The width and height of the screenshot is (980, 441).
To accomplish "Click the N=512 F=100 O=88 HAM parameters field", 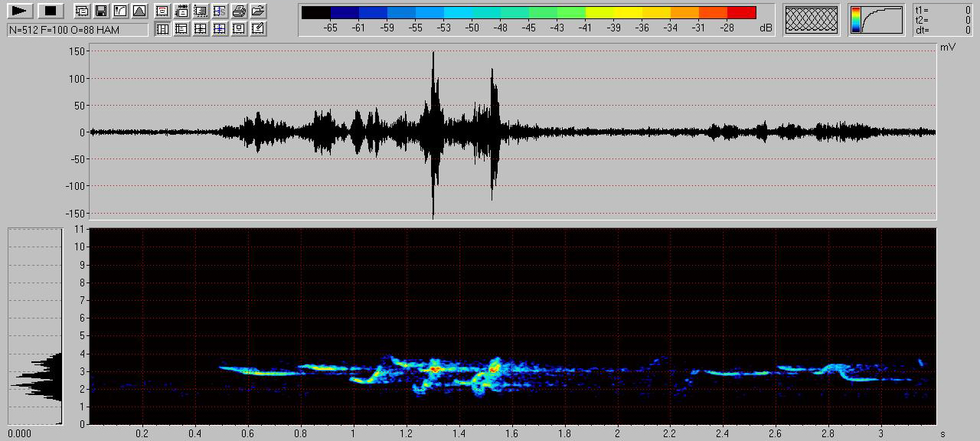I will point(77,30).
